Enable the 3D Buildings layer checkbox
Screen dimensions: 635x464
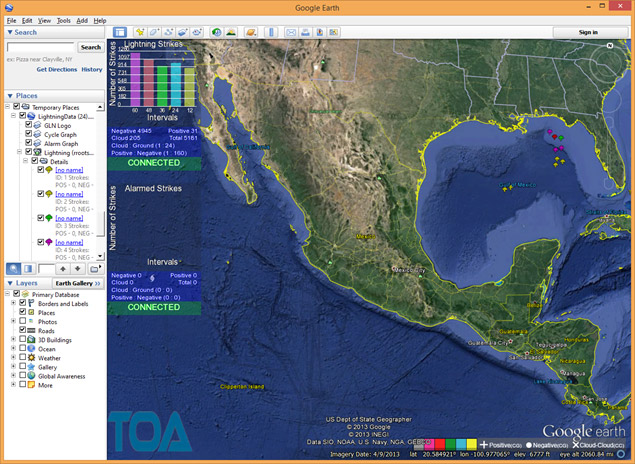(23, 339)
